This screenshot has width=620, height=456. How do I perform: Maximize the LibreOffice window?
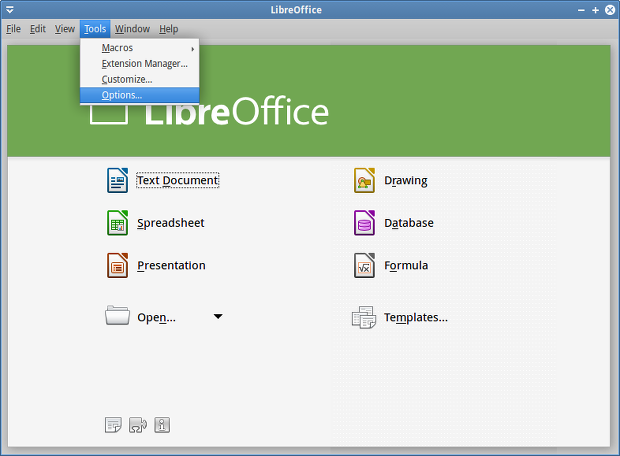point(595,10)
